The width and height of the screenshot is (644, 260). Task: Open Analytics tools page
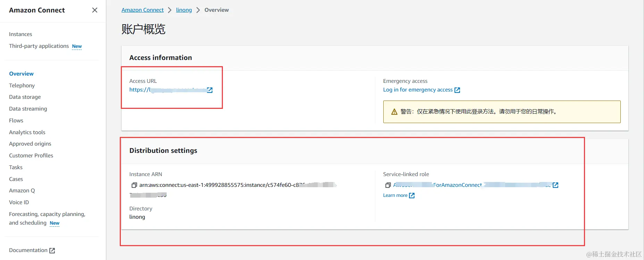tap(27, 132)
